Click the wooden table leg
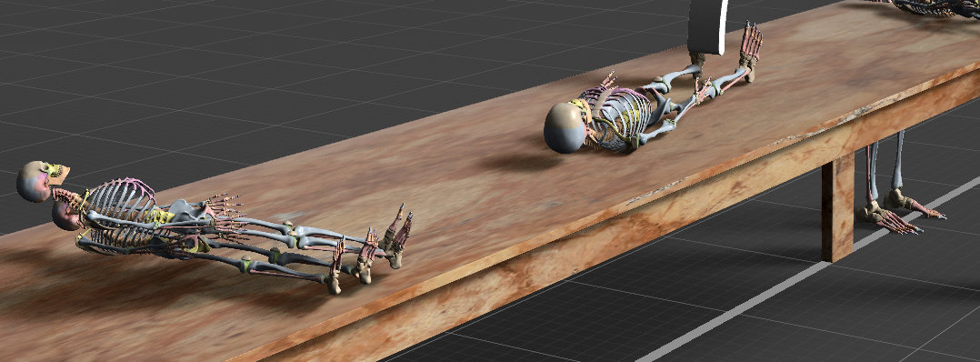 pos(837,207)
